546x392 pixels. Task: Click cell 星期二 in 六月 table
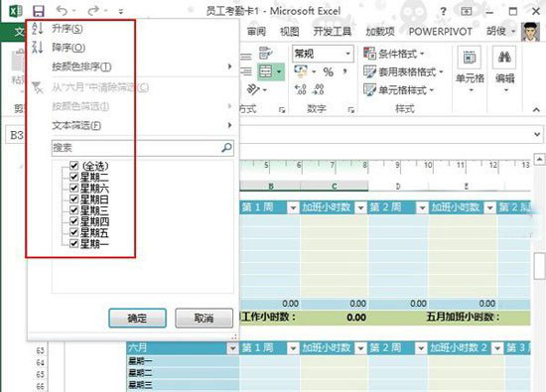(183, 373)
